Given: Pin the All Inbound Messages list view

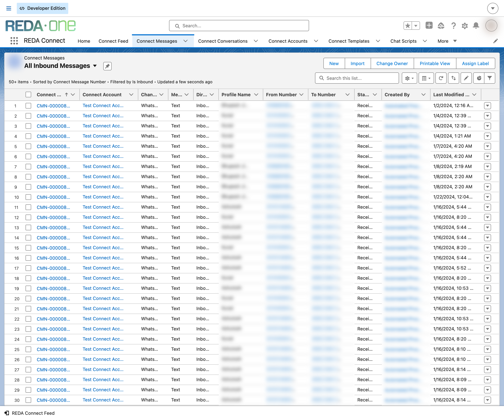Looking at the screenshot, I should pyautogui.click(x=107, y=66).
